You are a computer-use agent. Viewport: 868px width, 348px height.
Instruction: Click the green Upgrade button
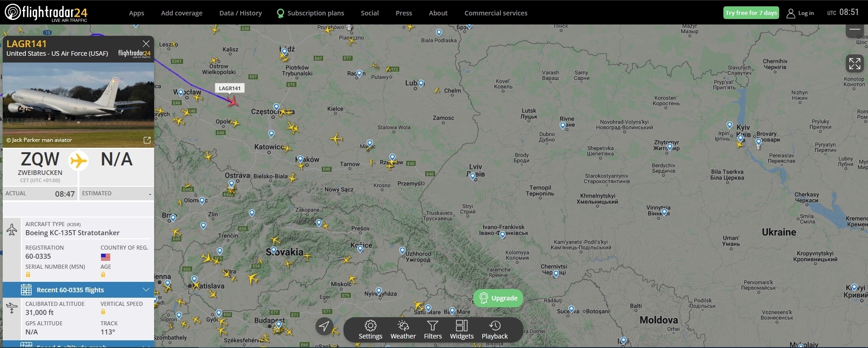click(x=498, y=298)
